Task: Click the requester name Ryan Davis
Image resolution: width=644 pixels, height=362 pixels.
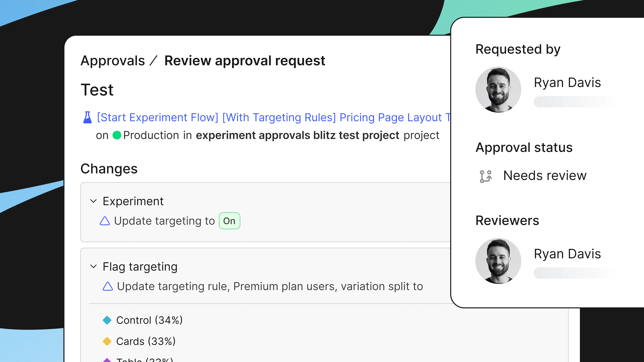Action: 567,83
